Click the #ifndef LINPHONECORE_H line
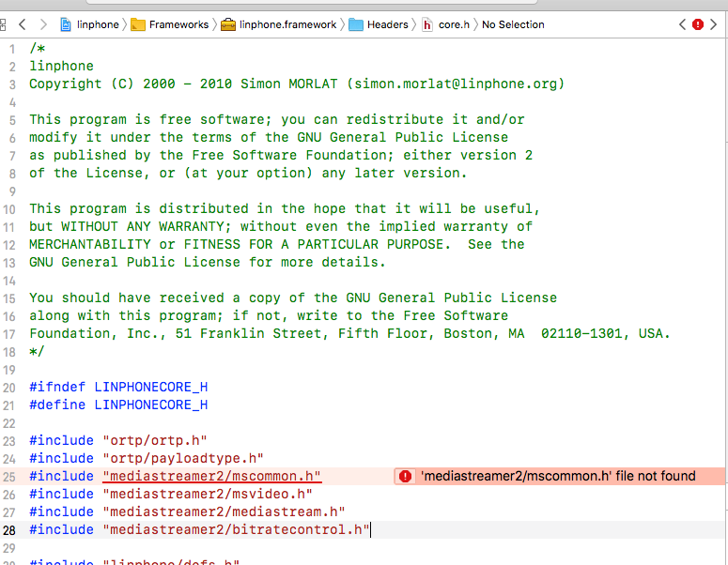This screenshot has width=728, height=565. (x=118, y=387)
